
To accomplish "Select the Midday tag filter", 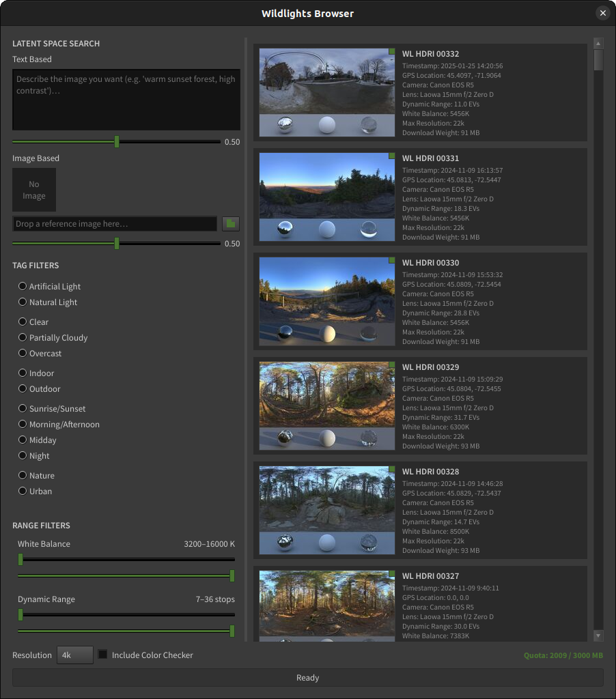I will [38, 440].
